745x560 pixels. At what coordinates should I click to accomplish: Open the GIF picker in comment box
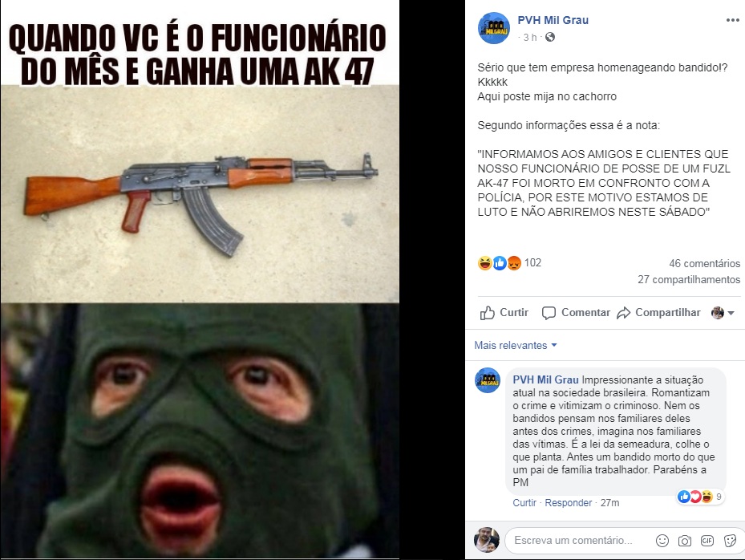[x=707, y=541]
